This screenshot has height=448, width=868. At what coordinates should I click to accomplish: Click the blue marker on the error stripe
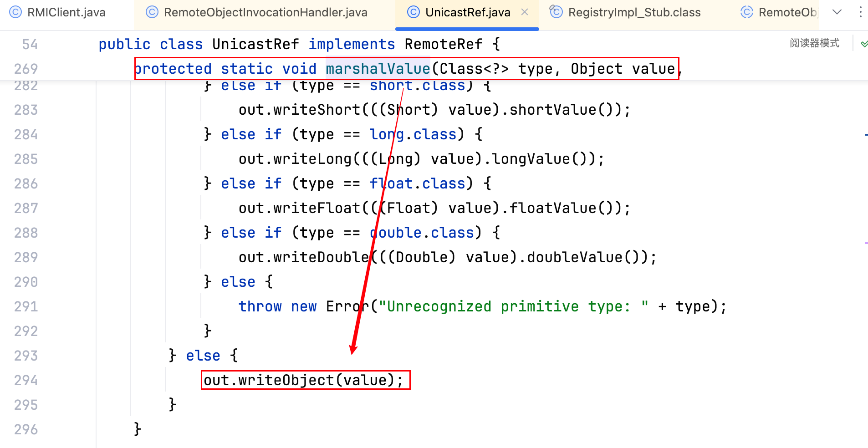click(866, 135)
